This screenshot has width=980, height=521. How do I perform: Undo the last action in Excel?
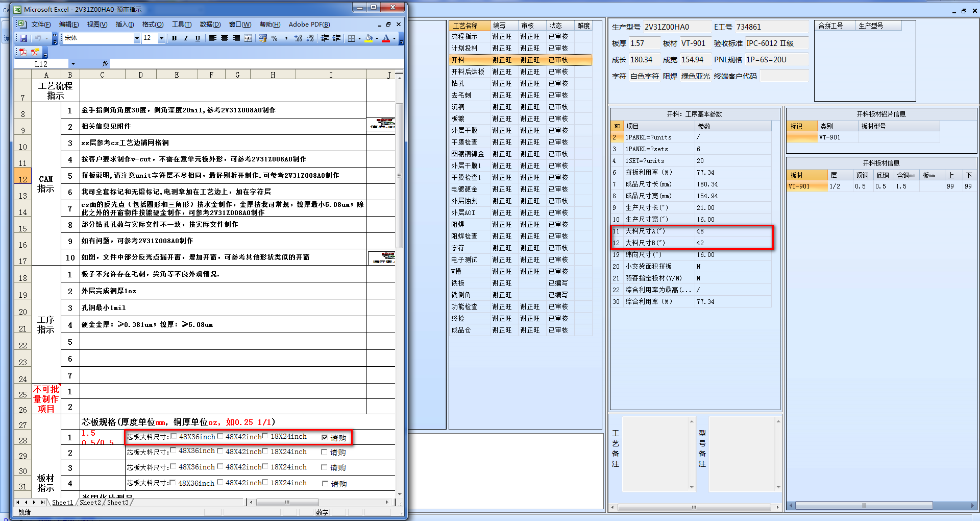[38, 38]
